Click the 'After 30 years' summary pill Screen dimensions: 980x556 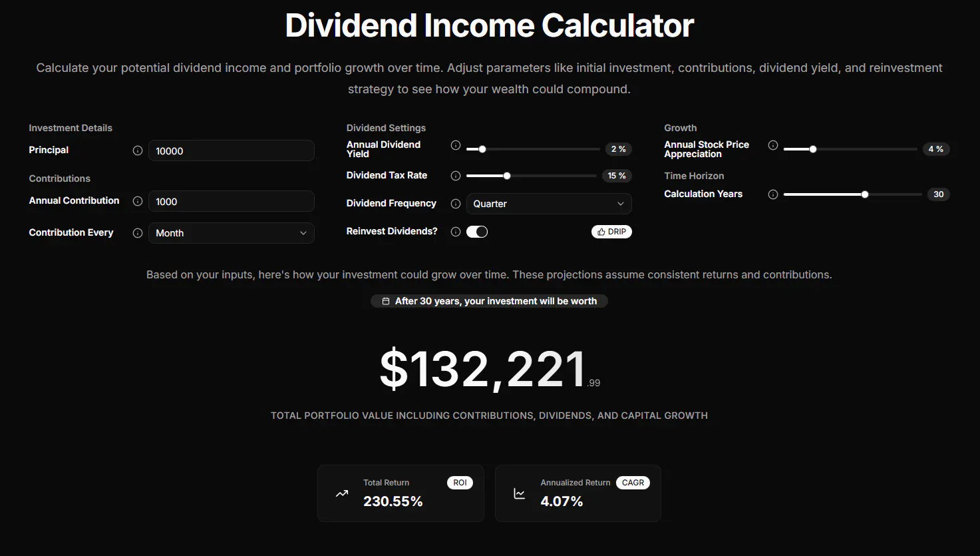click(x=490, y=302)
